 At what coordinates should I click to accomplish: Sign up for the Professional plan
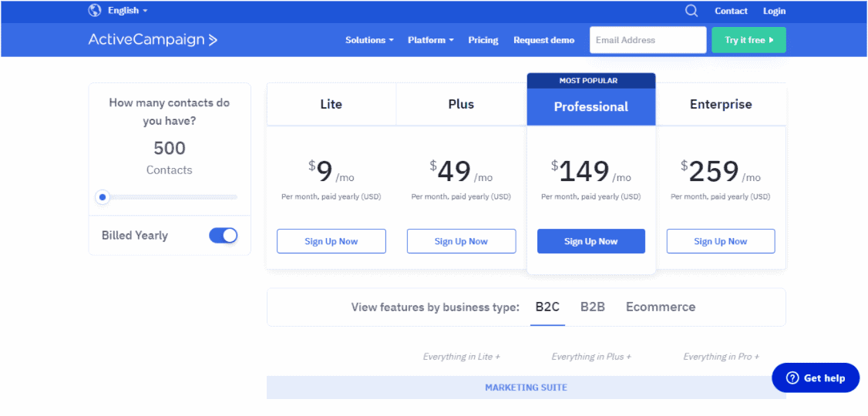[x=590, y=241]
